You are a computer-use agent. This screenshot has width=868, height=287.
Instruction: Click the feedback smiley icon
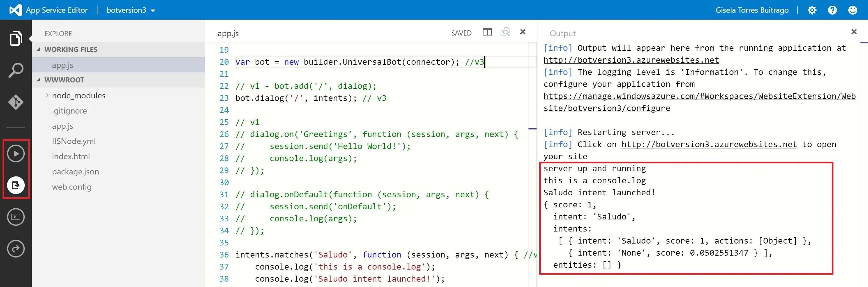(x=852, y=10)
